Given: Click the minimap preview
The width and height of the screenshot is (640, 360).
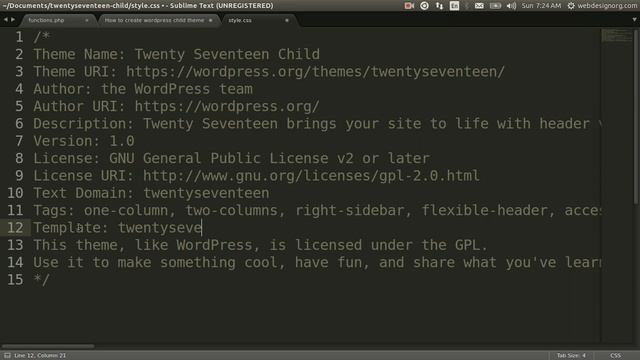Looking at the screenshot, I should point(617,35).
